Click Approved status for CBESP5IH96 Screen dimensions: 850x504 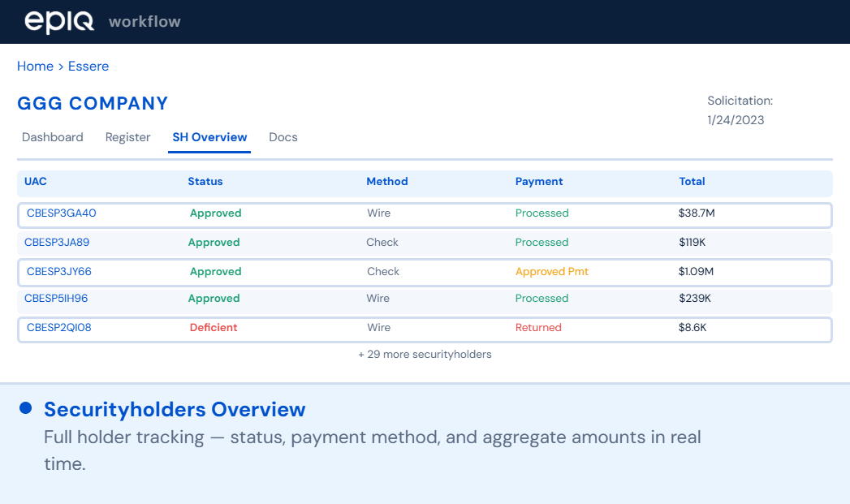(x=214, y=298)
